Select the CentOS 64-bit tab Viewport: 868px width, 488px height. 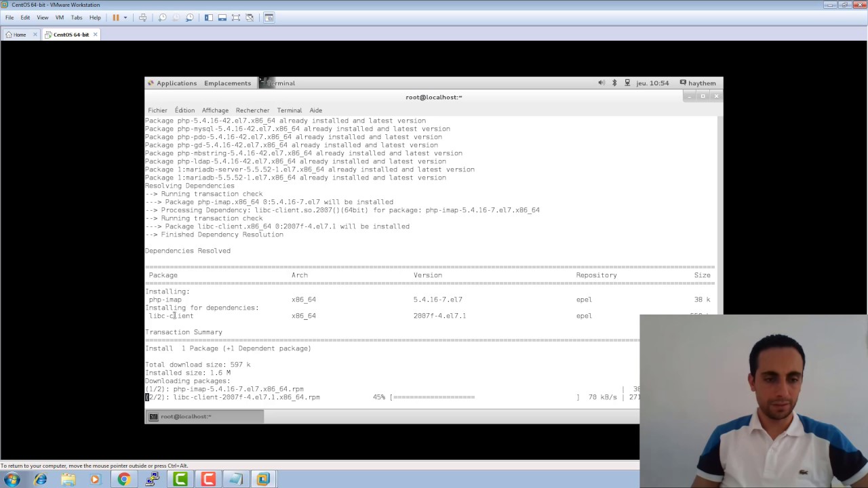(x=66, y=35)
